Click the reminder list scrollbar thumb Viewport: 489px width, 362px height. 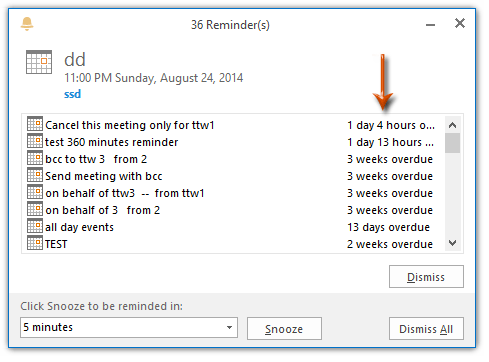tap(452, 143)
